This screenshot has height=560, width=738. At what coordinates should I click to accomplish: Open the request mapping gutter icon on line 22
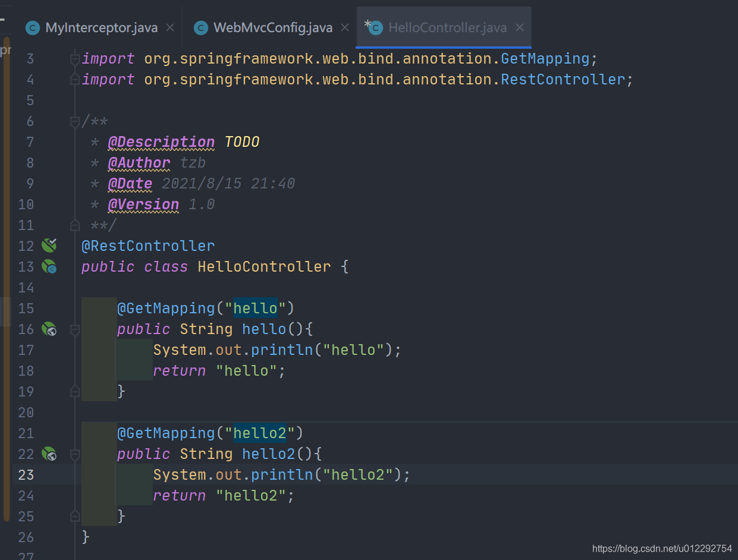(49, 454)
